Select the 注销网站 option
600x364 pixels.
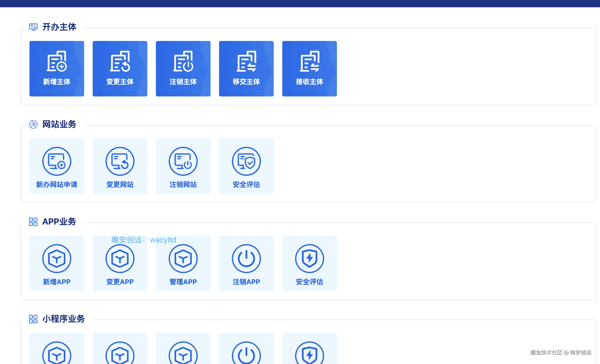pos(183,166)
